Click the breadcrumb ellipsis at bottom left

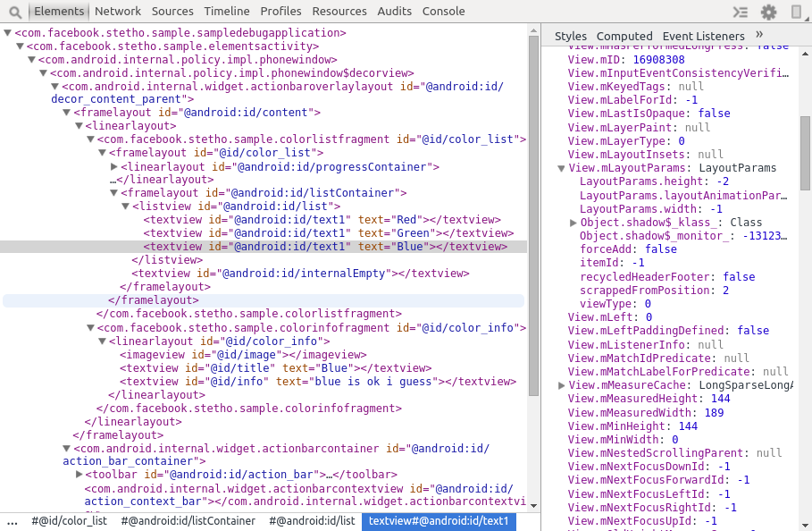click(x=13, y=521)
